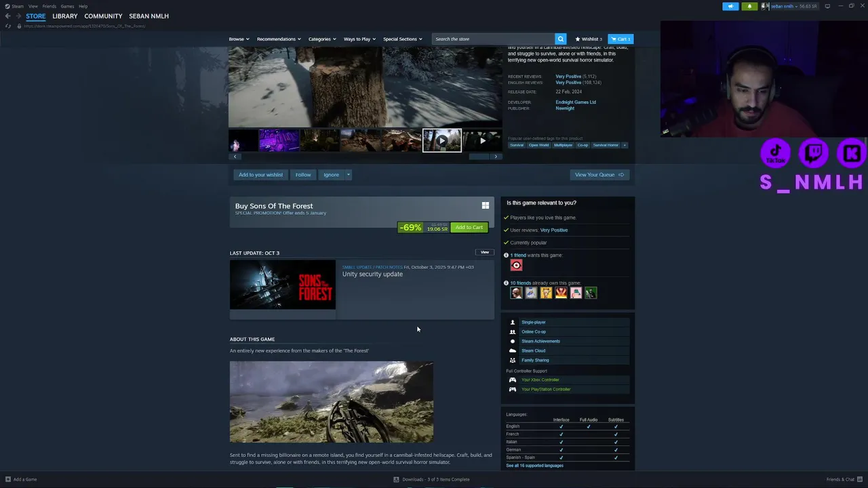Open the Friends menu
The image size is (868, 488).
pyautogui.click(x=50, y=6)
